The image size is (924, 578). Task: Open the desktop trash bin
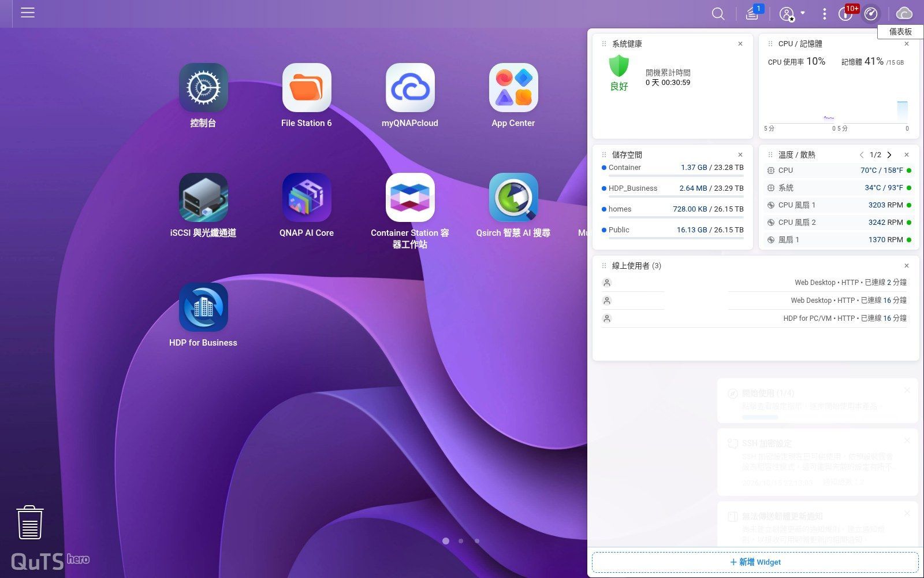click(x=30, y=523)
